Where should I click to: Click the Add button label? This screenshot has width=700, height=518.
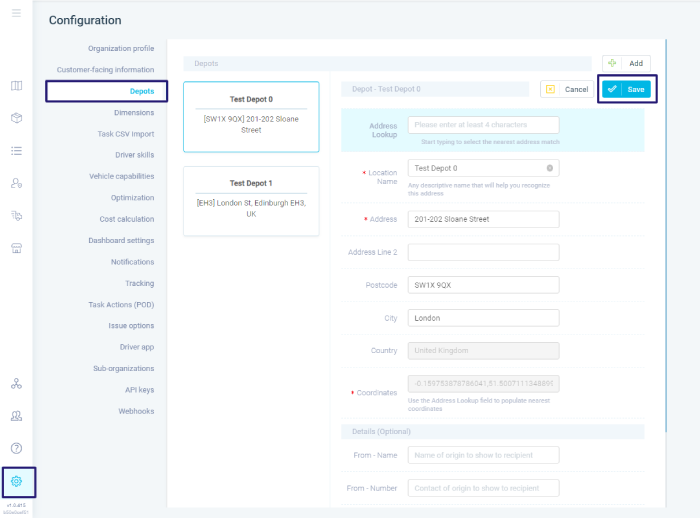[636, 63]
